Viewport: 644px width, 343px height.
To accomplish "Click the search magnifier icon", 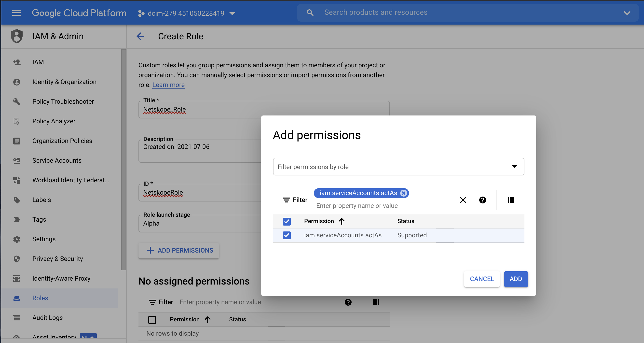I will [310, 13].
